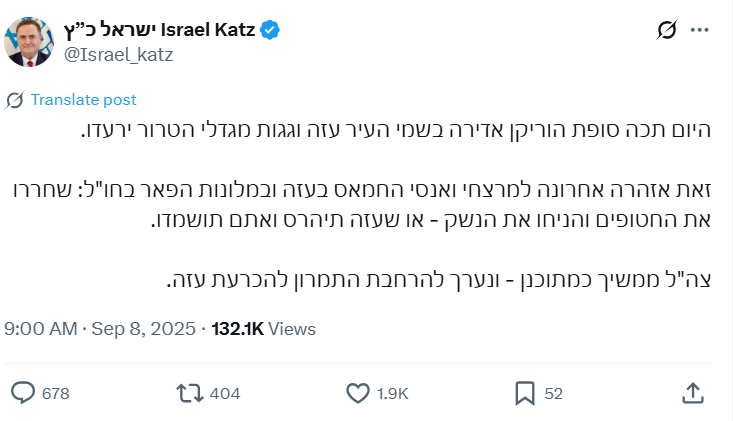Click the Grok icon at top right
The image size is (733, 421).
point(667,31)
